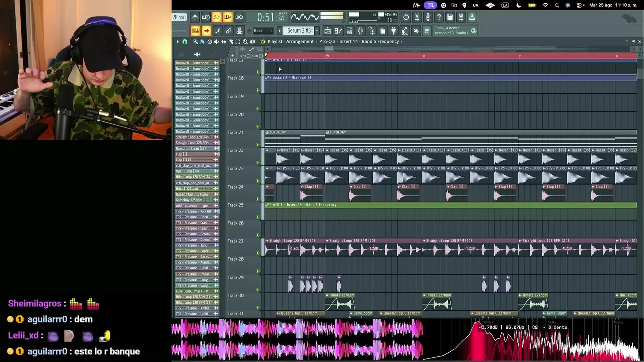The height and width of the screenshot is (362, 644).
Task: Select the Mute speaker tool in Playlist
Action: coord(217,42)
